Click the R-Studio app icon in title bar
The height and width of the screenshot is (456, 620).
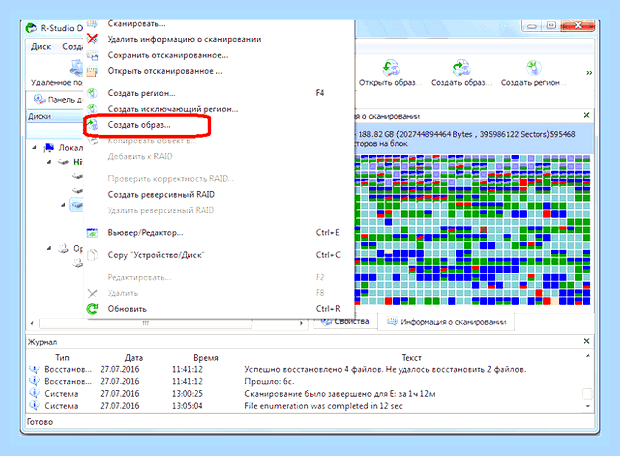pyautogui.click(x=31, y=28)
